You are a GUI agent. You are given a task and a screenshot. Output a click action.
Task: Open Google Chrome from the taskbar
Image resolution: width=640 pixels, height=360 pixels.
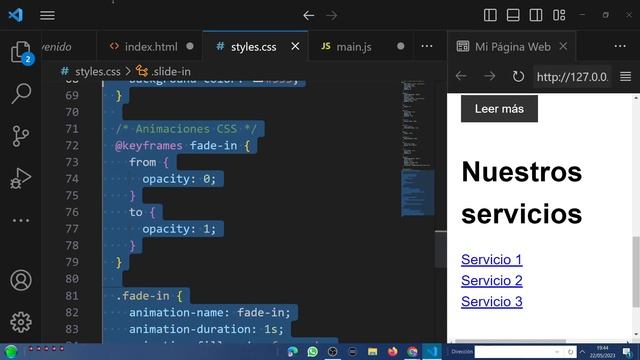coord(412,351)
